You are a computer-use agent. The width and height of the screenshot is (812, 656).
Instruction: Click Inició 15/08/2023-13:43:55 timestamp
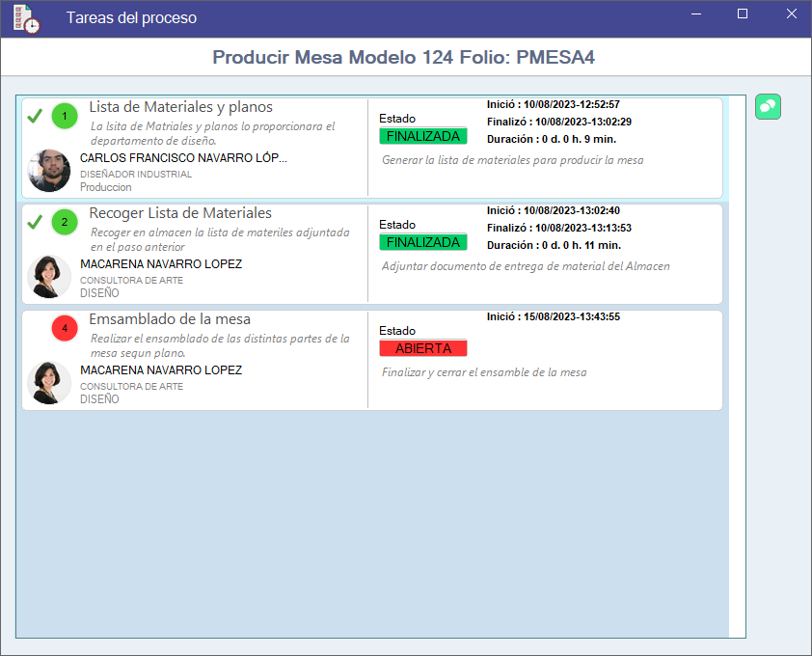(554, 316)
